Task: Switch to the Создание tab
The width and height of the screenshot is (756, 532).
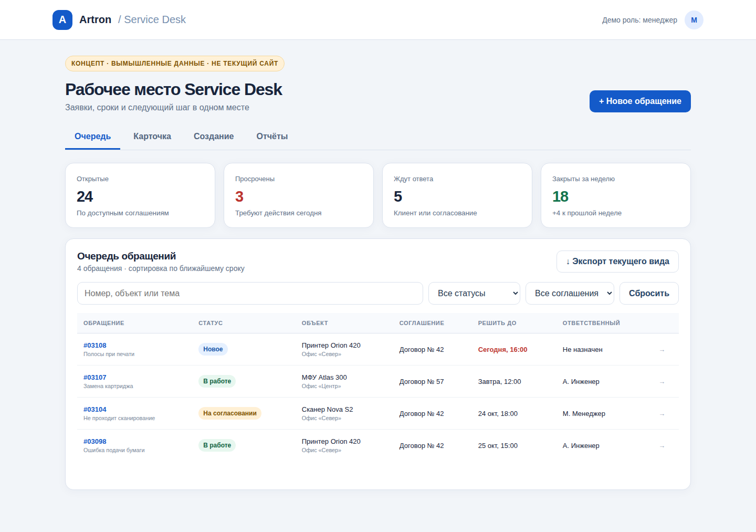Action: (x=214, y=137)
